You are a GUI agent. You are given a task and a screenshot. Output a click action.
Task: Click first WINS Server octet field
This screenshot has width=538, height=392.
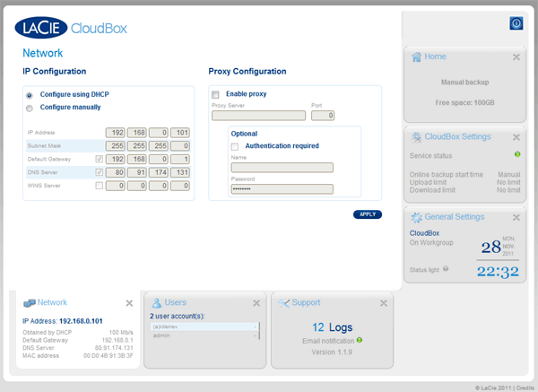click(x=115, y=186)
